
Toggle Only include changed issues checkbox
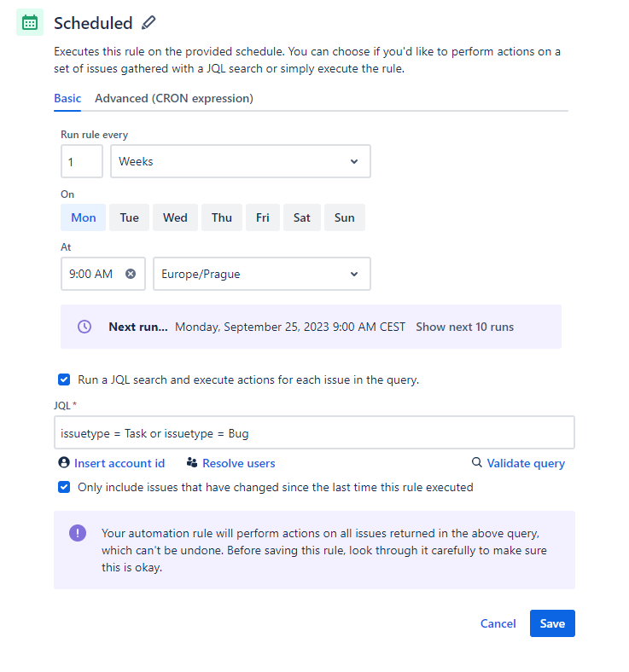tap(64, 487)
